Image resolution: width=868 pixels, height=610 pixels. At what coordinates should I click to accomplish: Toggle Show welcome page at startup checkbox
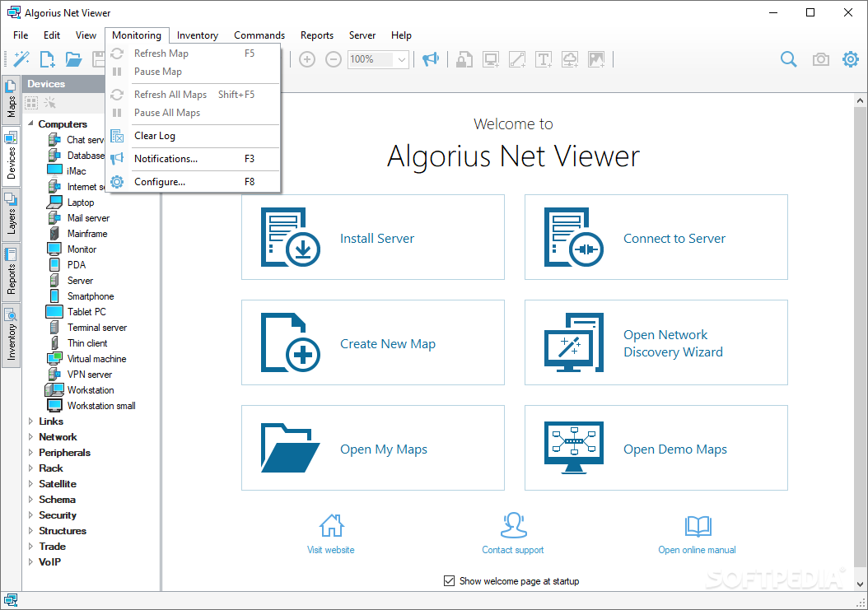[x=449, y=580]
